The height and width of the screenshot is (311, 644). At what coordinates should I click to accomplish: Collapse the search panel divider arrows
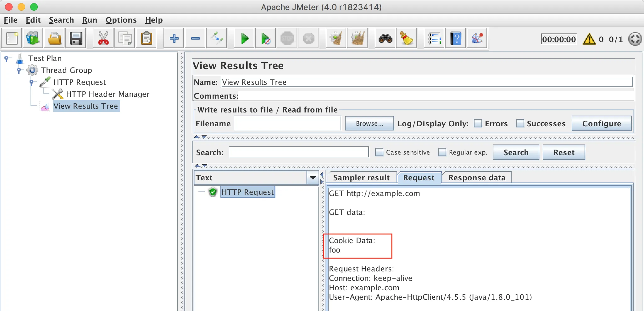click(x=201, y=165)
